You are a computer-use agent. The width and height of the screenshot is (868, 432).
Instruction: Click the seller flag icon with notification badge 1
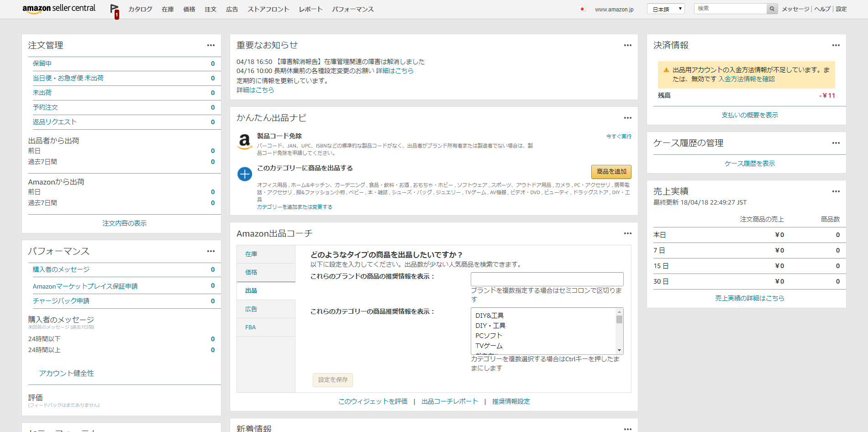(114, 9)
